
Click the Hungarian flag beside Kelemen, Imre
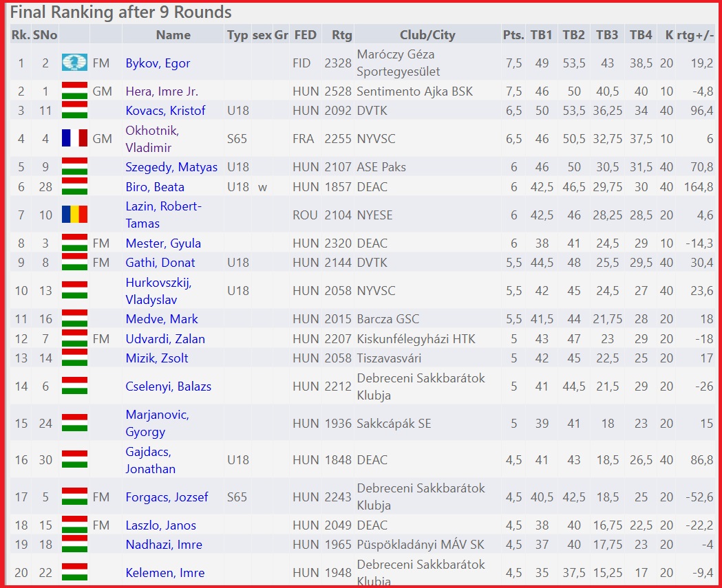tap(74, 573)
